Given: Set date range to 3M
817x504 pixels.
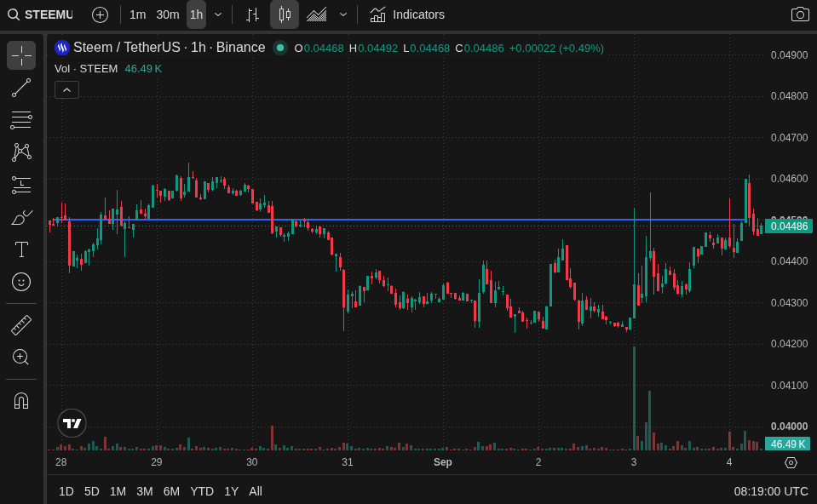Looking at the screenshot, I should coord(144,491).
